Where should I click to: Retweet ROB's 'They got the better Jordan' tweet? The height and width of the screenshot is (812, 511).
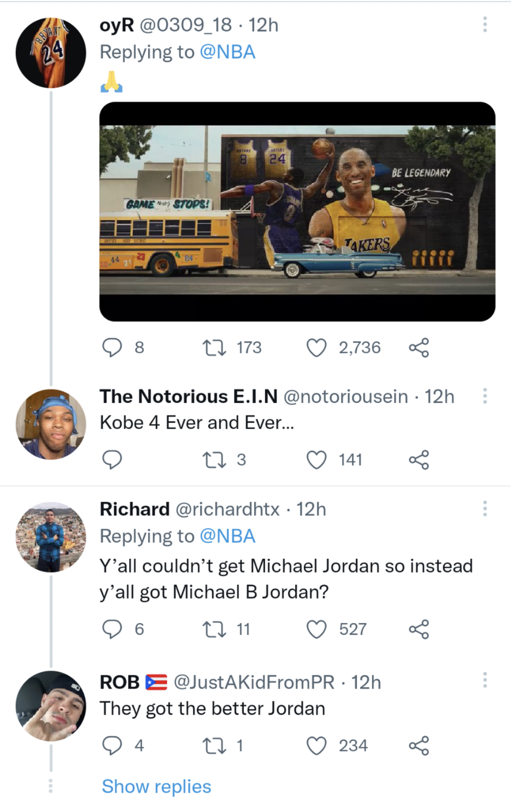point(214,746)
